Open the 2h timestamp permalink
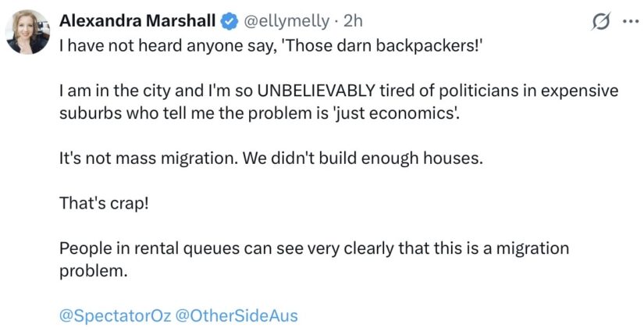 pyautogui.click(x=353, y=21)
